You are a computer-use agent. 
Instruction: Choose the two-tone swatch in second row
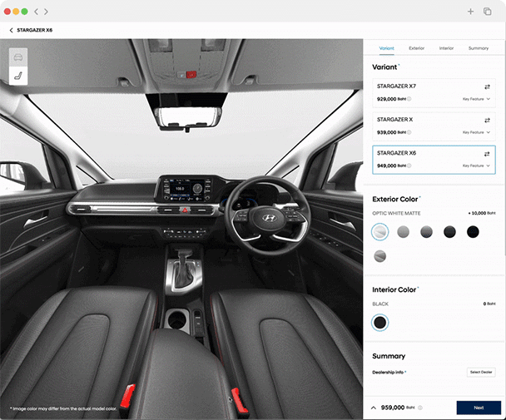379,256
